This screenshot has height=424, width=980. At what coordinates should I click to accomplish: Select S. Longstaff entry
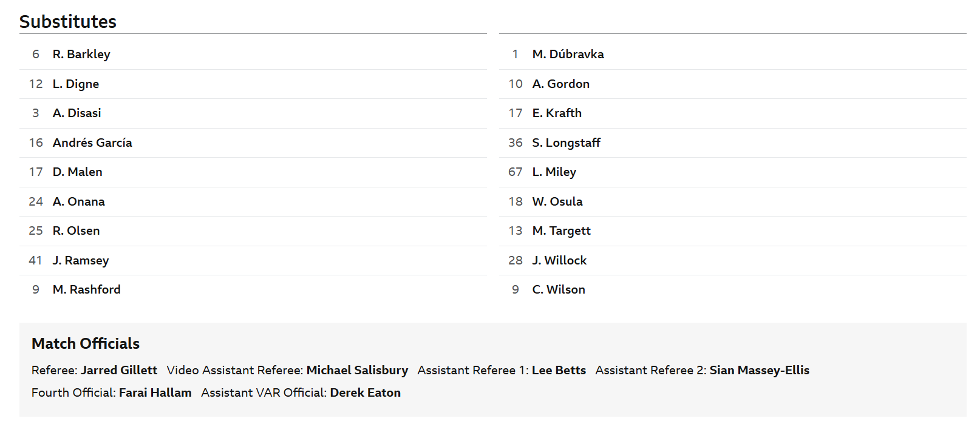click(x=567, y=143)
